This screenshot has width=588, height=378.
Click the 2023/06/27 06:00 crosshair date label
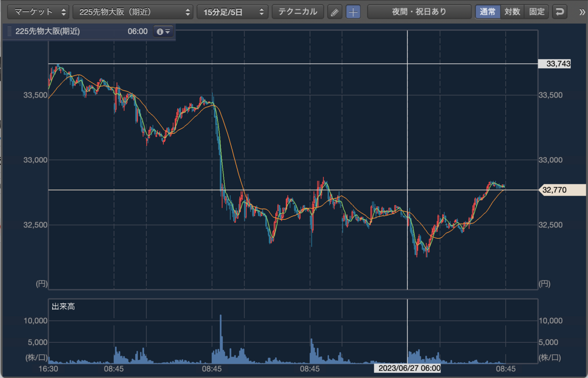tap(407, 368)
